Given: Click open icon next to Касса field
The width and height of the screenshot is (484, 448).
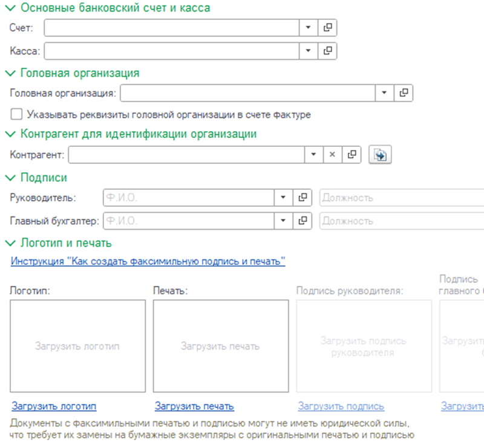Looking at the screenshot, I should pos(327,51).
